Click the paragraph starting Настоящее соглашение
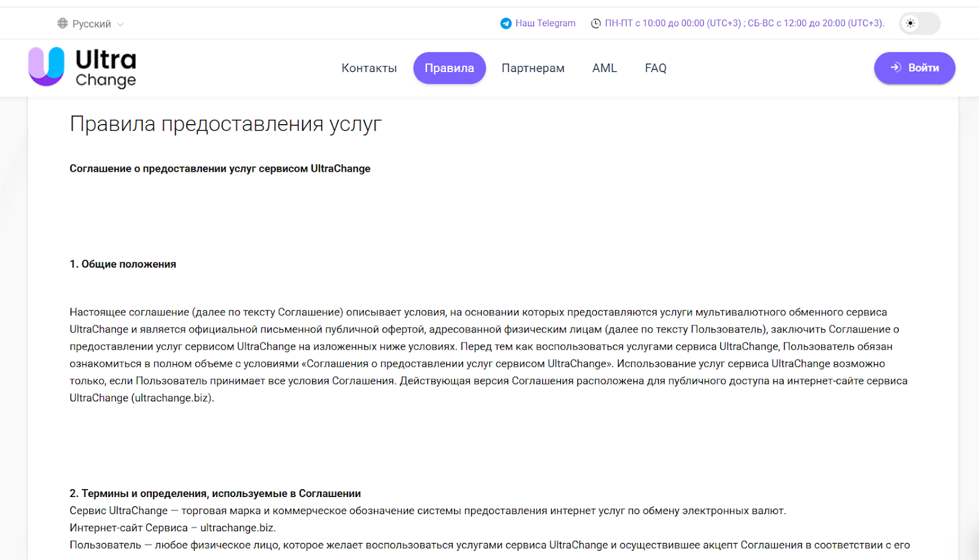979x560 pixels. click(x=489, y=355)
